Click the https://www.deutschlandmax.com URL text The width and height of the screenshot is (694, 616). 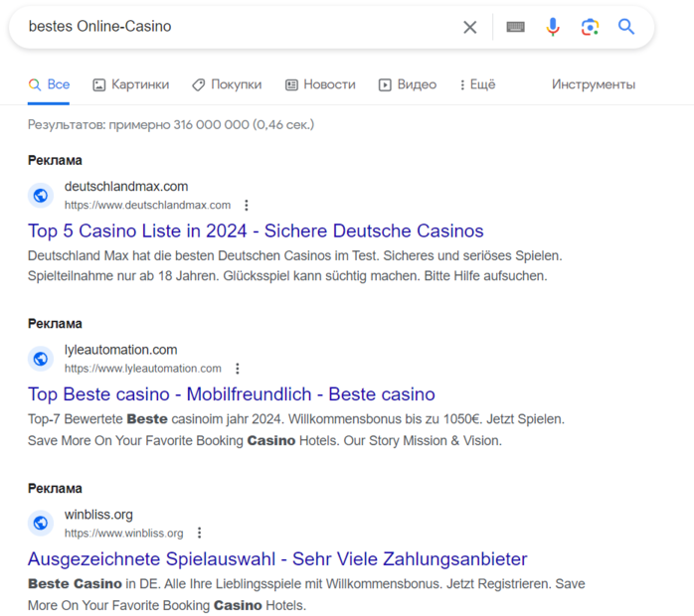point(148,206)
